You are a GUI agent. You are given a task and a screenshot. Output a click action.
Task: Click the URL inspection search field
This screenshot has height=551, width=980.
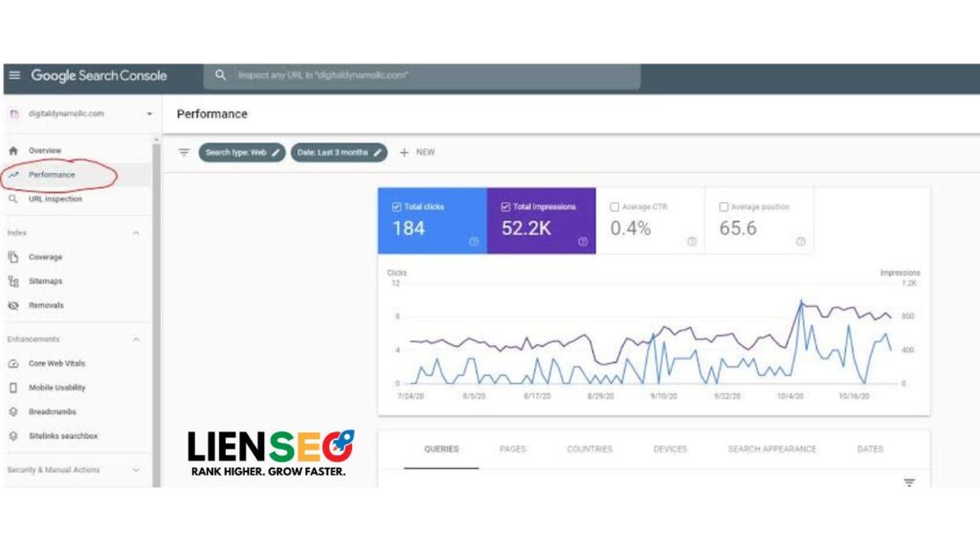tap(421, 76)
